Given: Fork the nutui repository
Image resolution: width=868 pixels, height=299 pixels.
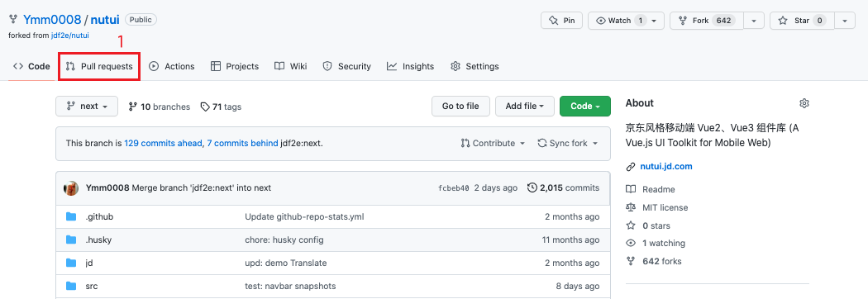Looking at the screenshot, I should point(706,21).
